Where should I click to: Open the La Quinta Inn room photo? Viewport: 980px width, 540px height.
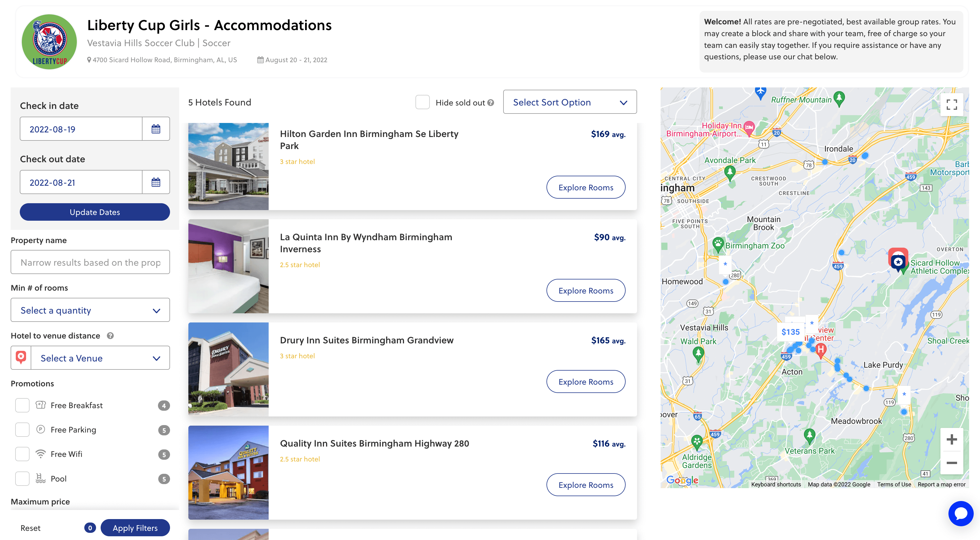pos(228,266)
